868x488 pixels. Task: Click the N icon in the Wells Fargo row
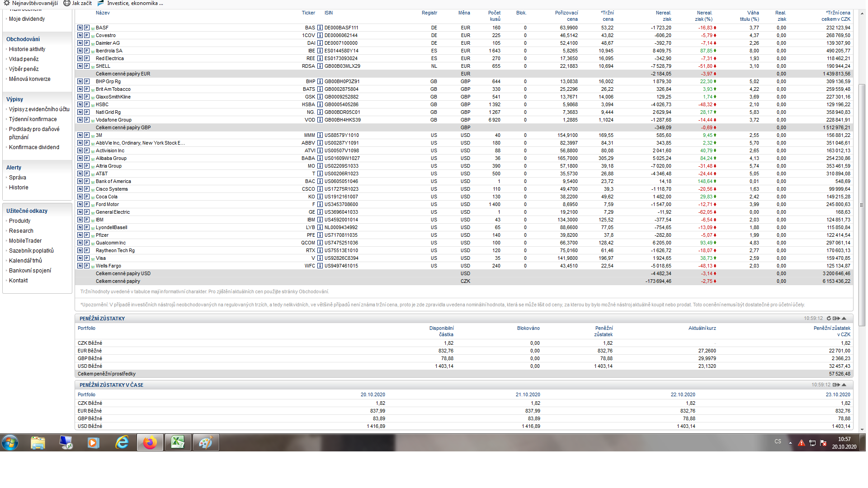(x=80, y=266)
